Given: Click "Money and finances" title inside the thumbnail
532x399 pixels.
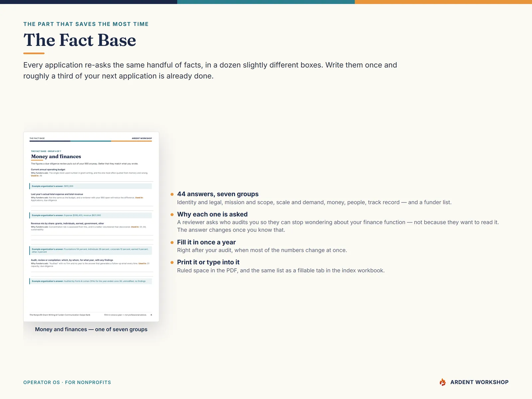Looking at the screenshot, I should coord(56,157).
